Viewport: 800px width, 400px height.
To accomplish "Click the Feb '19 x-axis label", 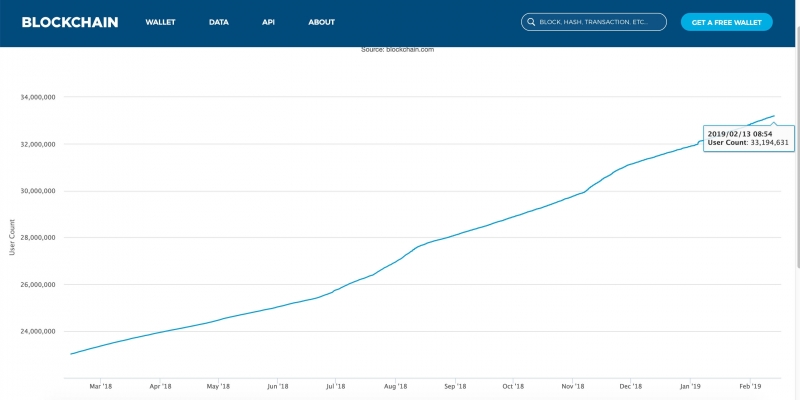I will point(749,386).
